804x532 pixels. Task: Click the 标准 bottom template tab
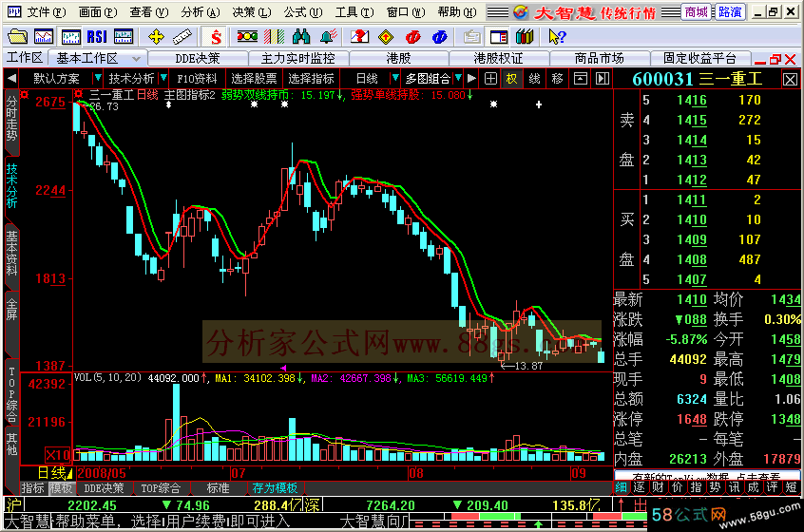pyautogui.click(x=218, y=488)
